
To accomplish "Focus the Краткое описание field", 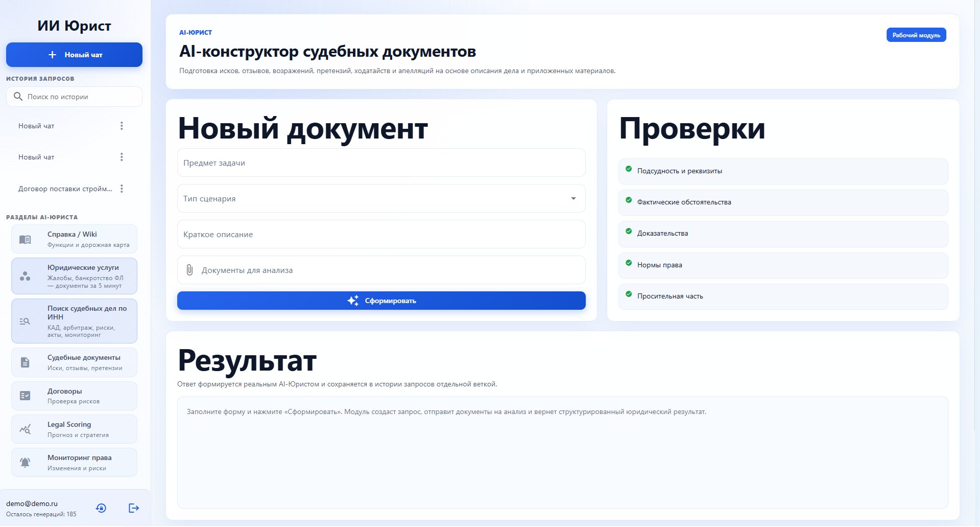I will click(x=381, y=234).
